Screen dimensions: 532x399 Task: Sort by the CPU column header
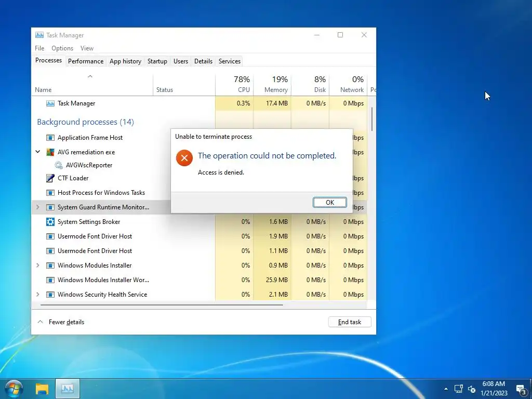click(234, 85)
